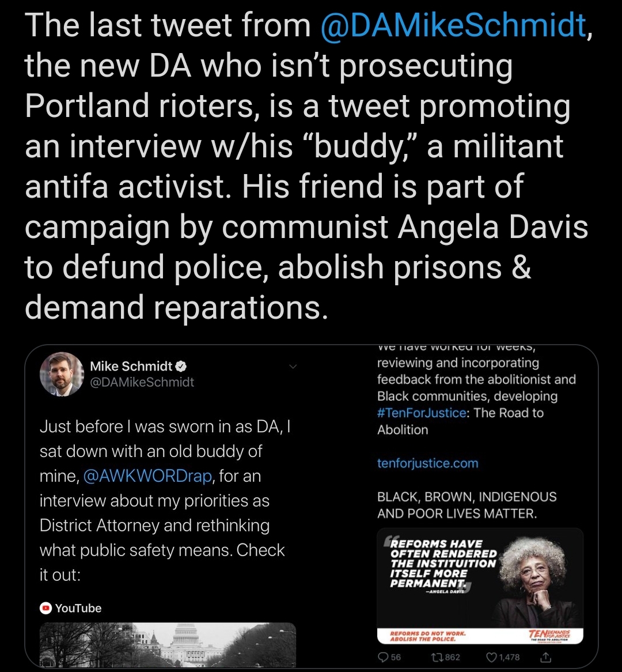Click the YouTube source icon
This screenshot has height=672, width=622.
[45, 608]
